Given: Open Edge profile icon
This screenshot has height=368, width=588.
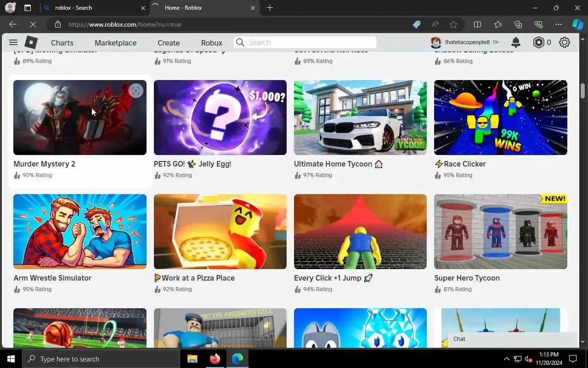Looking at the screenshot, I should click(x=10, y=7).
